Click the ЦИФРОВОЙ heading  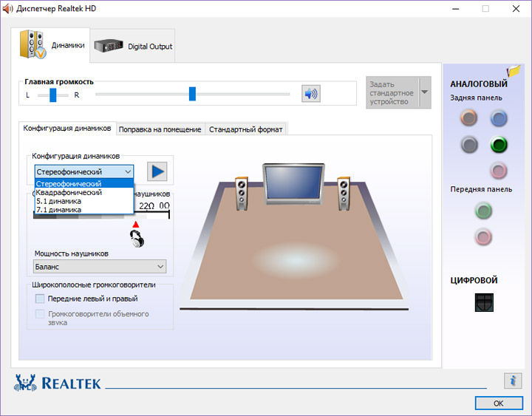coord(474,280)
